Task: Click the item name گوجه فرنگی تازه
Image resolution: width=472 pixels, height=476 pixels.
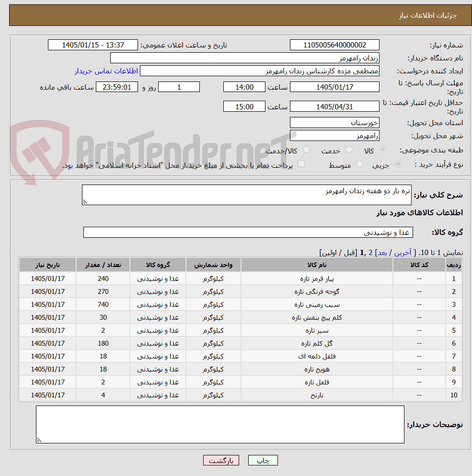Action: coord(317,292)
